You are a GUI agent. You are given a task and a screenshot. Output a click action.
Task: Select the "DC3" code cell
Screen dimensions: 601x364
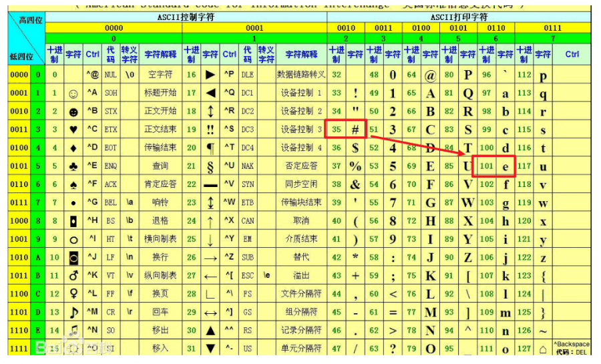coord(248,130)
